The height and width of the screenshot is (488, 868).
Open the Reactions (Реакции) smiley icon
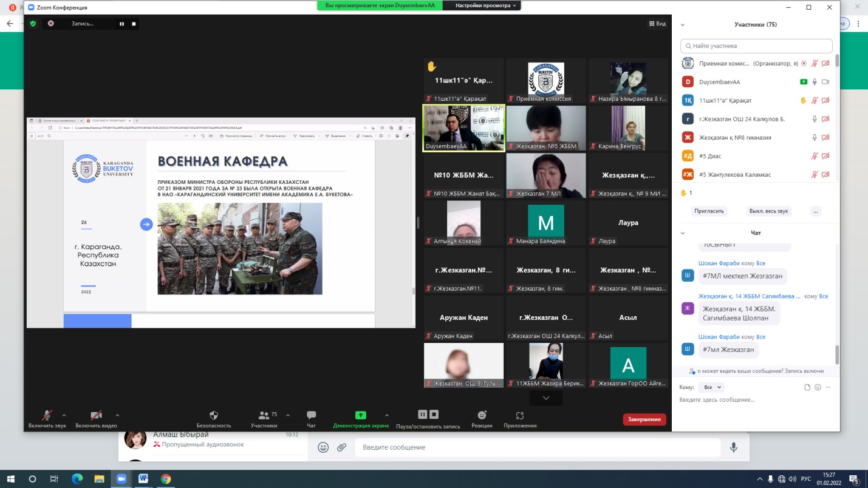coord(482,416)
